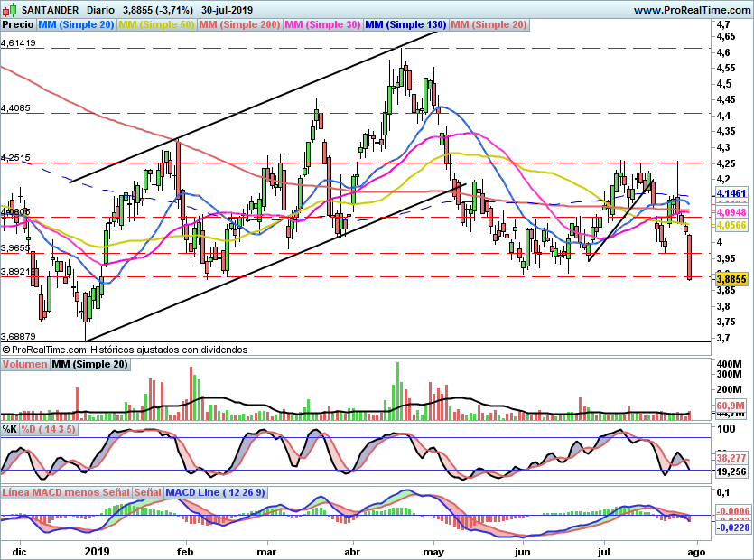The image size is (754, 560).
Task: Click the 3,7 price axis label
Action: [723, 338]
